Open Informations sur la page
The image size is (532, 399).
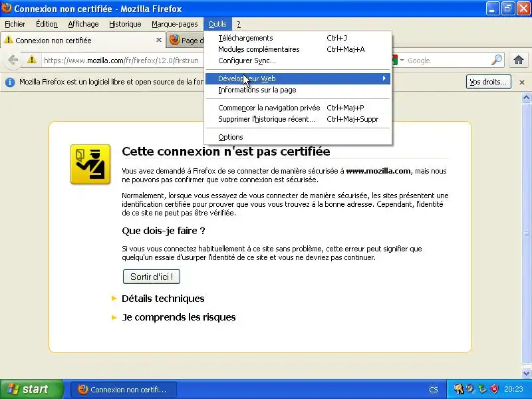(x=298, y=90)
